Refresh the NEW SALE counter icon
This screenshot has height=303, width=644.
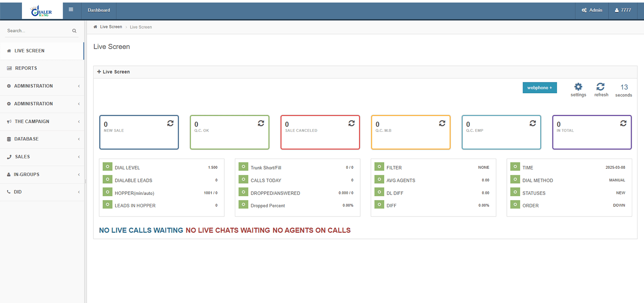tap(170, 123)
